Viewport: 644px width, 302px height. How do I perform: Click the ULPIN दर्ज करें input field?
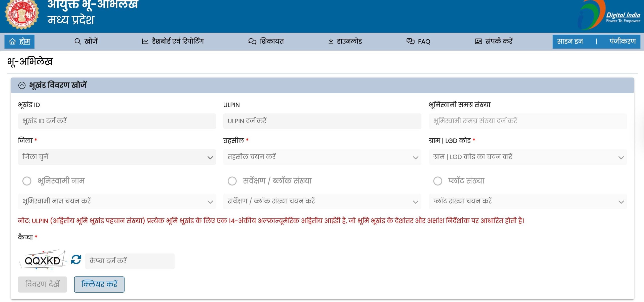(x=322, y=121)
